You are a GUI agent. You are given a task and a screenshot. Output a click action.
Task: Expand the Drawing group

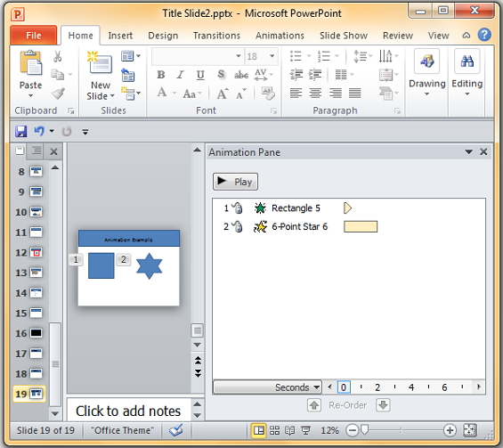427,73
